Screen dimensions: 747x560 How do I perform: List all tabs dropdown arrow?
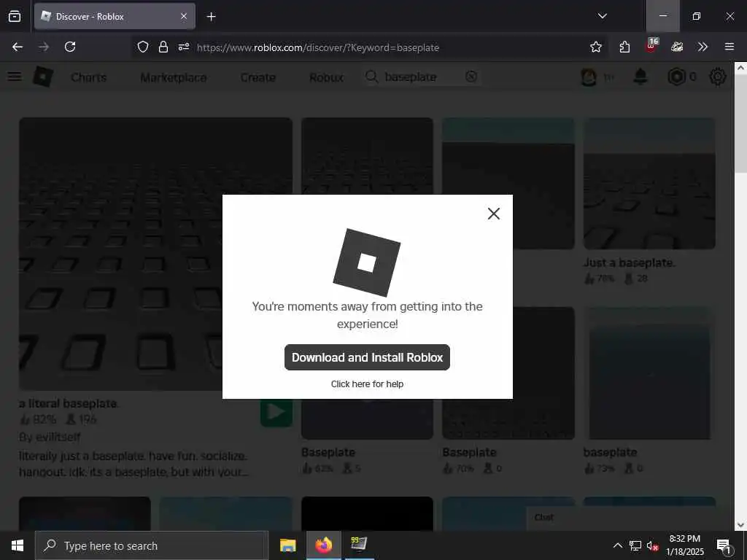[602, 16]
